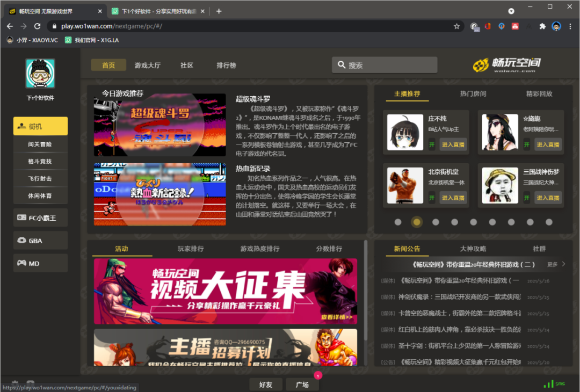Image resolution: width=580 pixels, height=392 pixels.
Task: Choose 飞行射击 subcategory
Action: [40, 179]
